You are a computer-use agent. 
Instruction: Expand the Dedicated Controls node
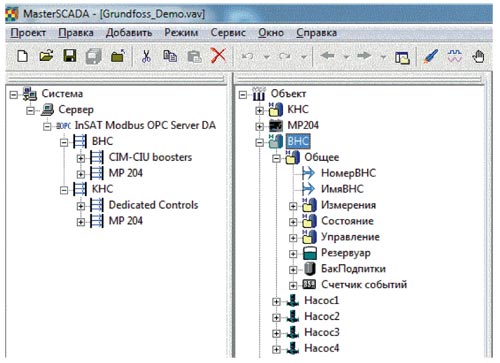[x=81, y=206]
